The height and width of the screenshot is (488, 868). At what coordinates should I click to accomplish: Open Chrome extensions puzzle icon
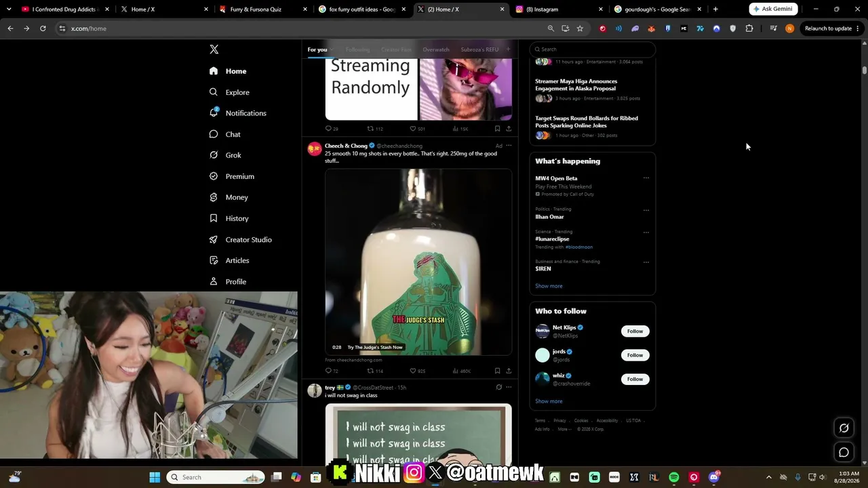point(749,28)
